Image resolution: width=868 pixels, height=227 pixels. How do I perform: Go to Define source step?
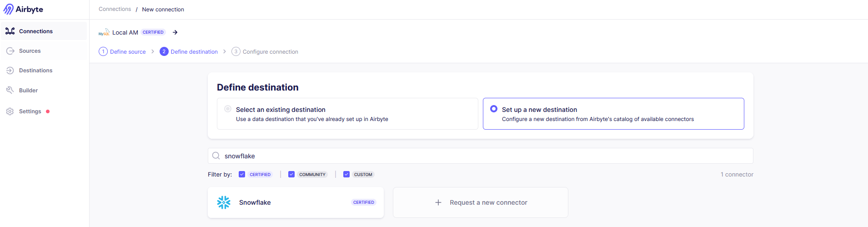(x=122, y=52)
